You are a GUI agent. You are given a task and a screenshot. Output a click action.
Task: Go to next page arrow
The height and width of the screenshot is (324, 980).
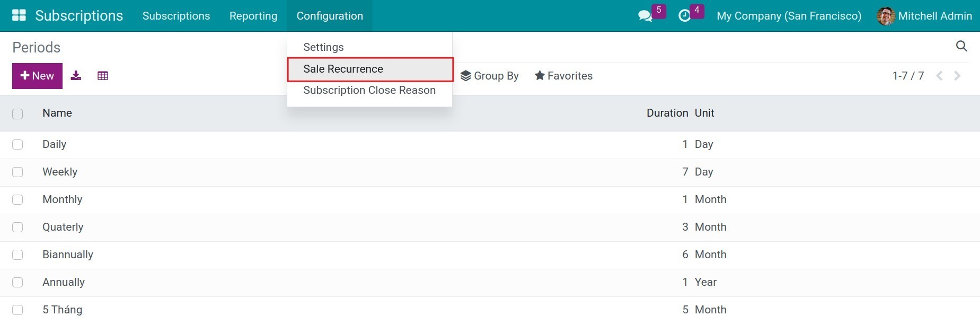point(957,76)
